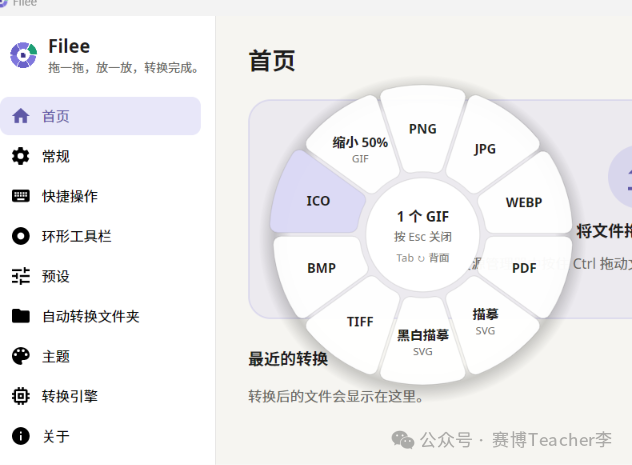Pick the 缩小 50% GIF segment

coord(360,149)
